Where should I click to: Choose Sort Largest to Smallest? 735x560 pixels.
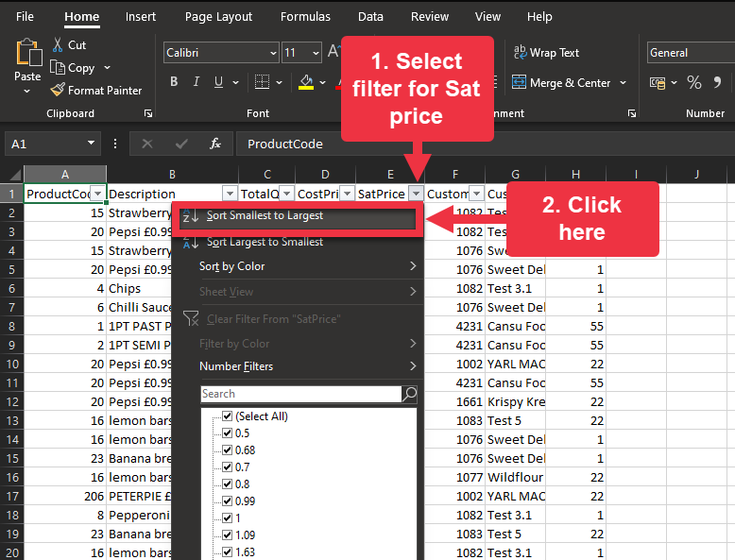point(298,242)
